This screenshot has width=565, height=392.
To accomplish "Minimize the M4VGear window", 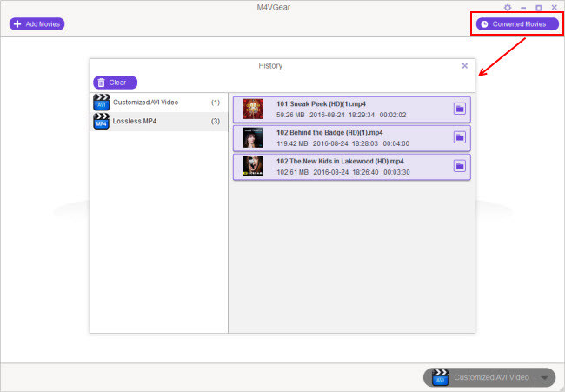I will click(x=523, y=8).
